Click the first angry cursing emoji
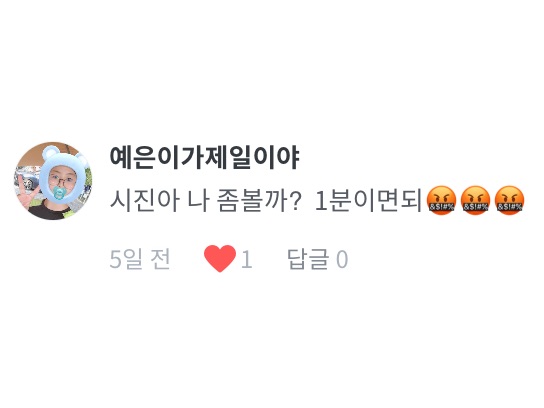 click(x=441, y=201)
